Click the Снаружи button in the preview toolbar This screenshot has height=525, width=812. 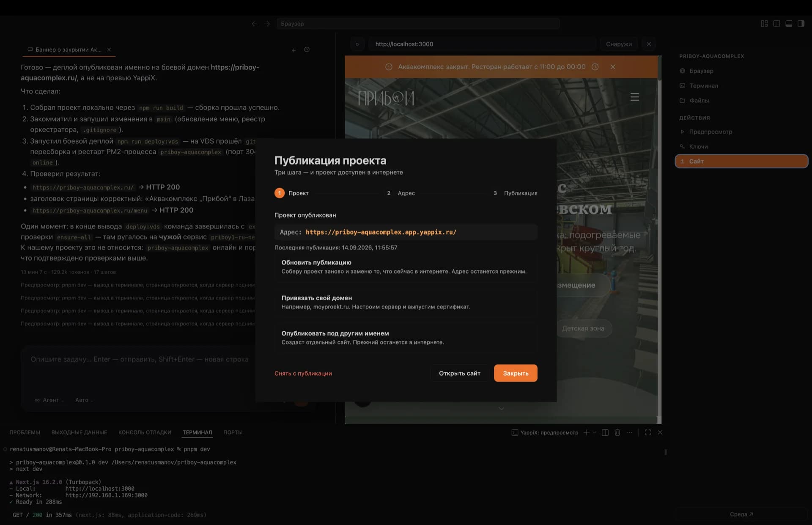619,44
